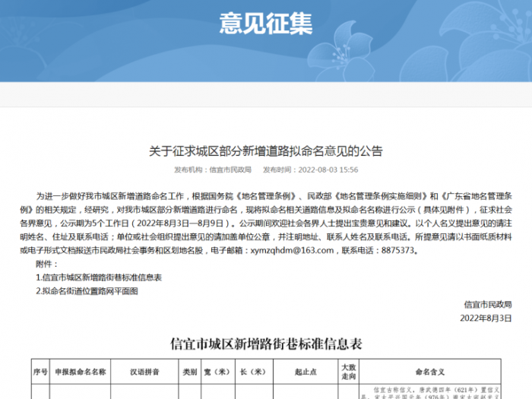Click the 汉语拼音 column header
The height and width of the screenshot is (399, 532).
click(144, 372)
